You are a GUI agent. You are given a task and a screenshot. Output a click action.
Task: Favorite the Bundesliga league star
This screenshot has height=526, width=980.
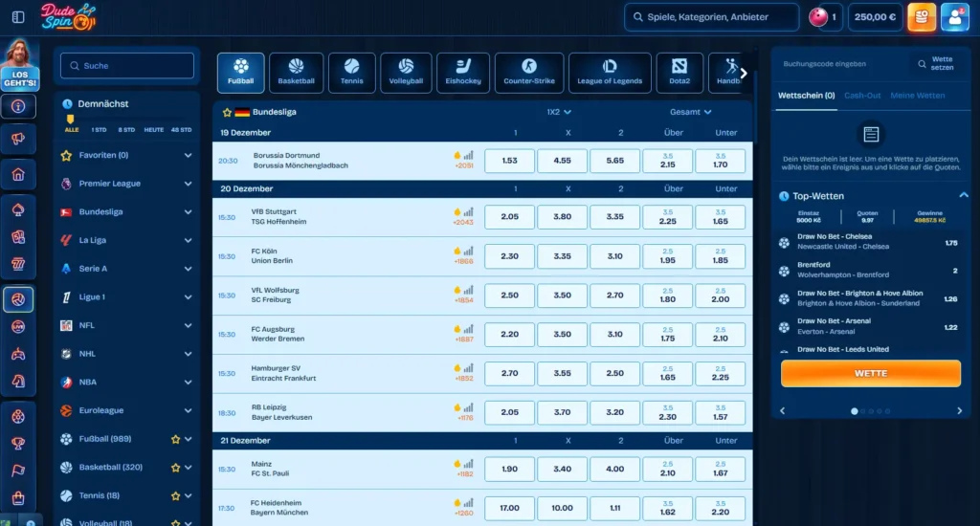coord(227,113)
